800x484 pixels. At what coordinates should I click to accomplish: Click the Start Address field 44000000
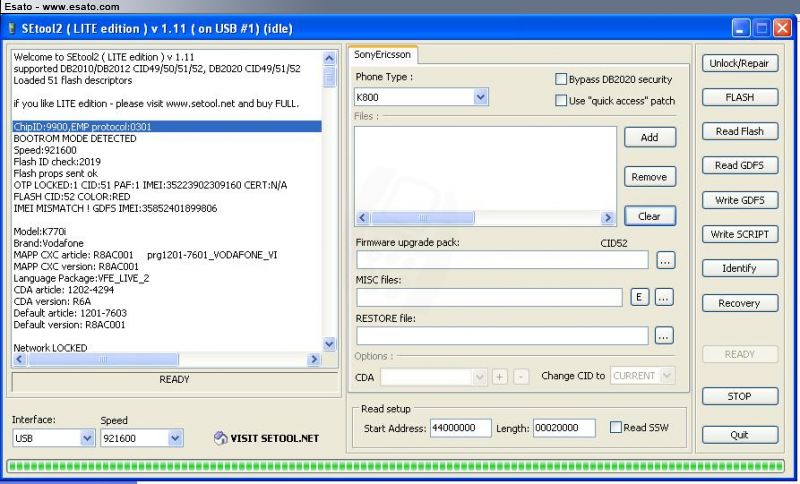pos(461,427)
